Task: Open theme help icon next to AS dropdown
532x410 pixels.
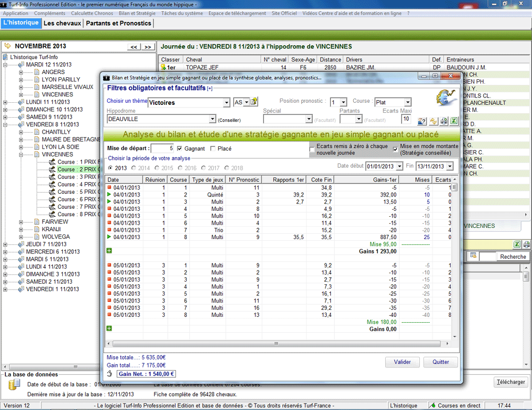Action: 254,102
